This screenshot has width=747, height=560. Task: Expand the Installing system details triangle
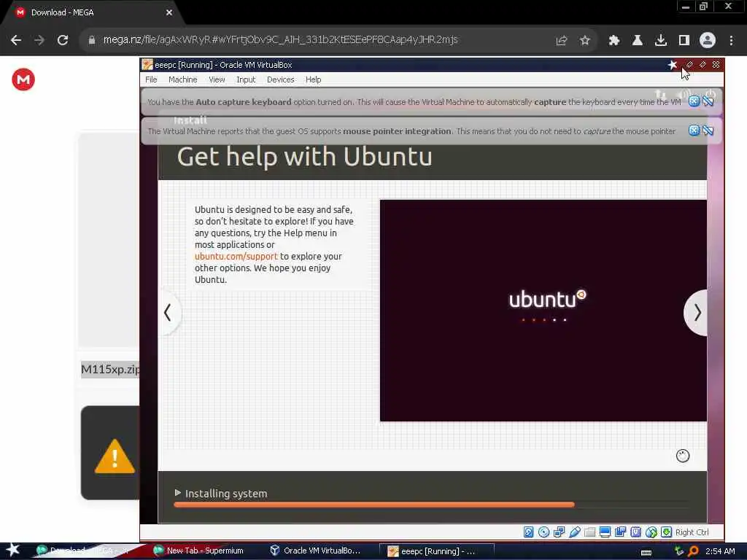178,493
